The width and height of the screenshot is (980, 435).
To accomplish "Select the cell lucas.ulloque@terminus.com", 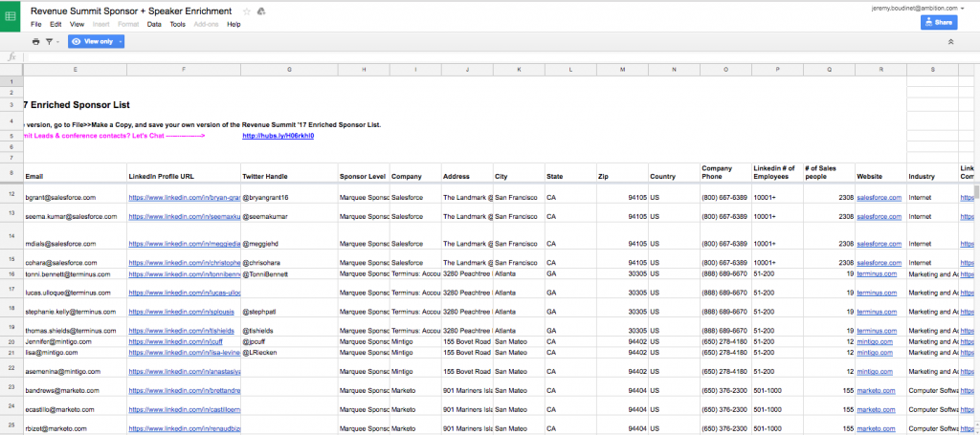I will [x=75, y=289].
